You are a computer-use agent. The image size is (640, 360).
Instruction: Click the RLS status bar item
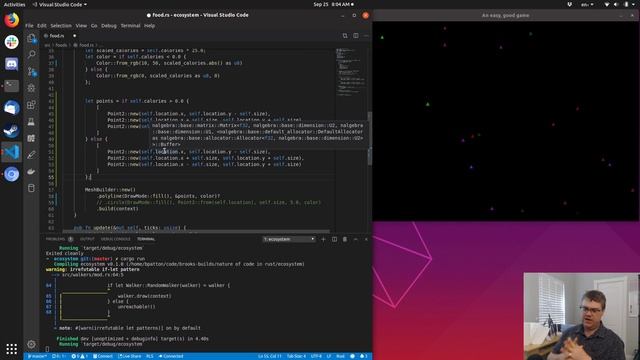pyautogui.click(x=150, y=356)
